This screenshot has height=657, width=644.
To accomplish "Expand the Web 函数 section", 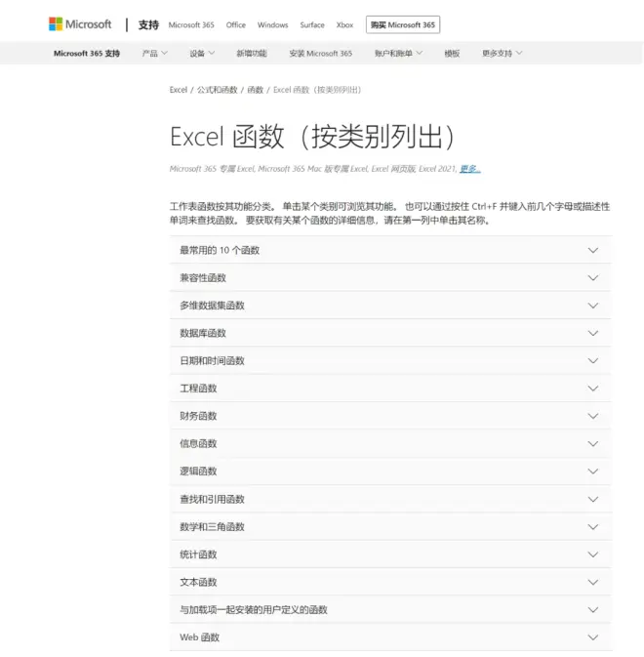I will [x=390, y=637].
